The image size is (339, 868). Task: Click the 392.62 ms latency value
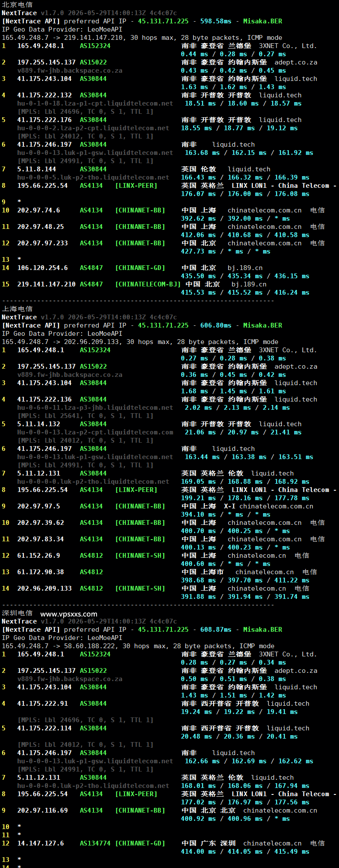(198, 219)
